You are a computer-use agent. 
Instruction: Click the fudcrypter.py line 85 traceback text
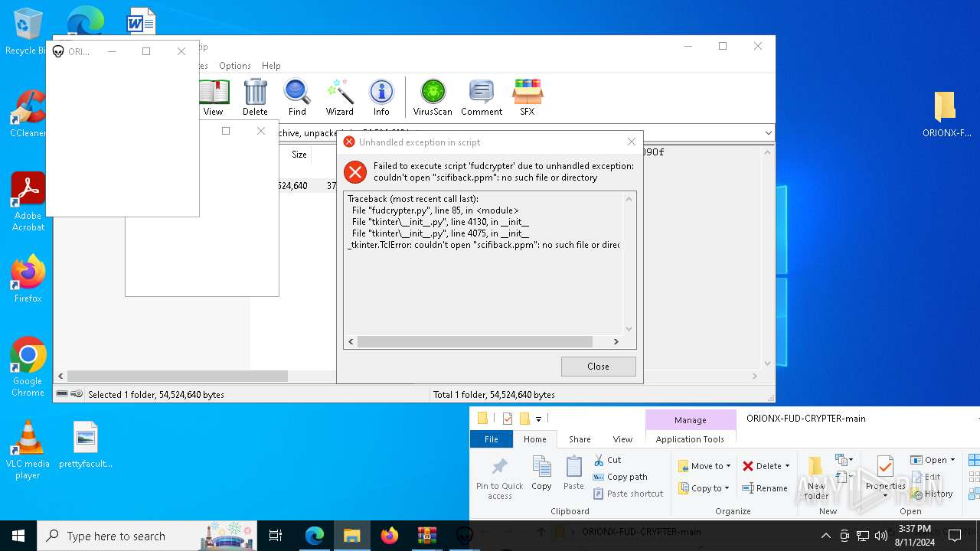point(436,210)
